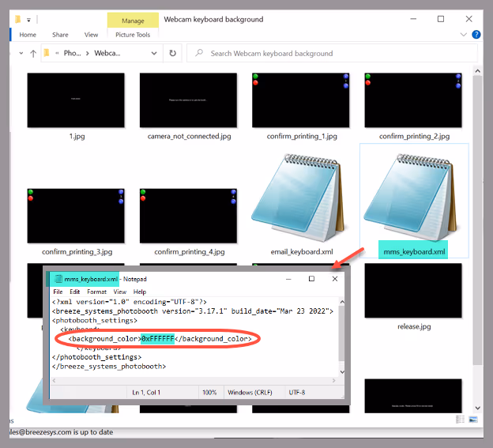Select camera_not_connected.jpg thumbnail
The height and width of the screenshot is (448, 493).
point(188,100)
